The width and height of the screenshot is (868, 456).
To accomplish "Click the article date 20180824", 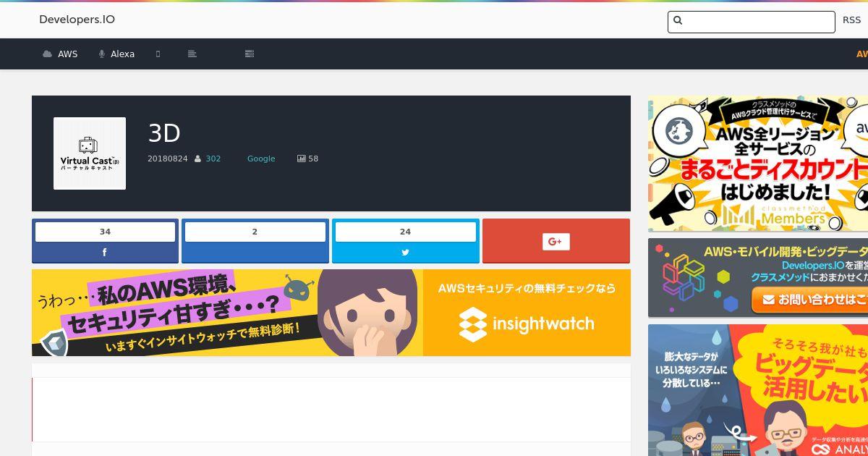I will click(168, 159).
